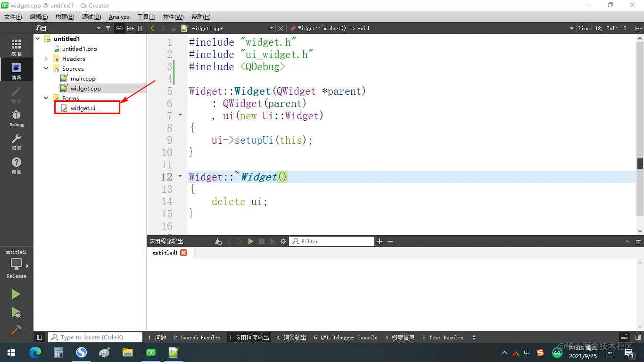Open the output panes up-down arrows menu
644x362 pixels.
pyautogui.click(x=474, y=337)
